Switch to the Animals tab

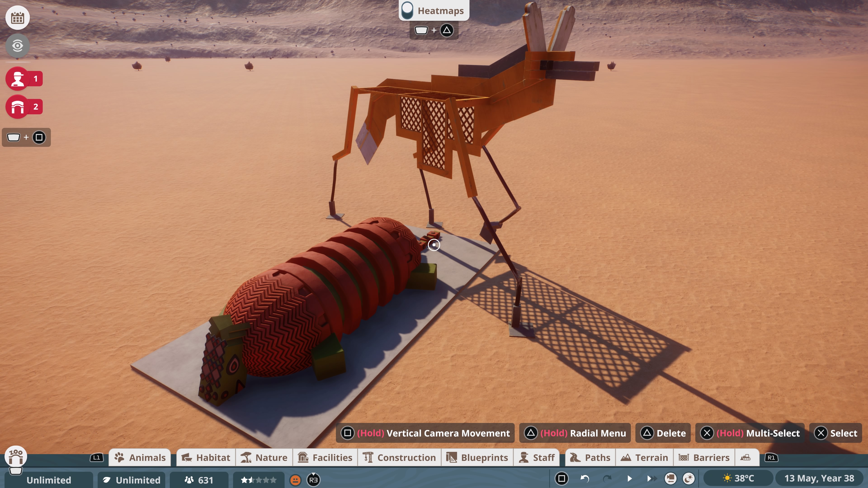coord(140,457)
